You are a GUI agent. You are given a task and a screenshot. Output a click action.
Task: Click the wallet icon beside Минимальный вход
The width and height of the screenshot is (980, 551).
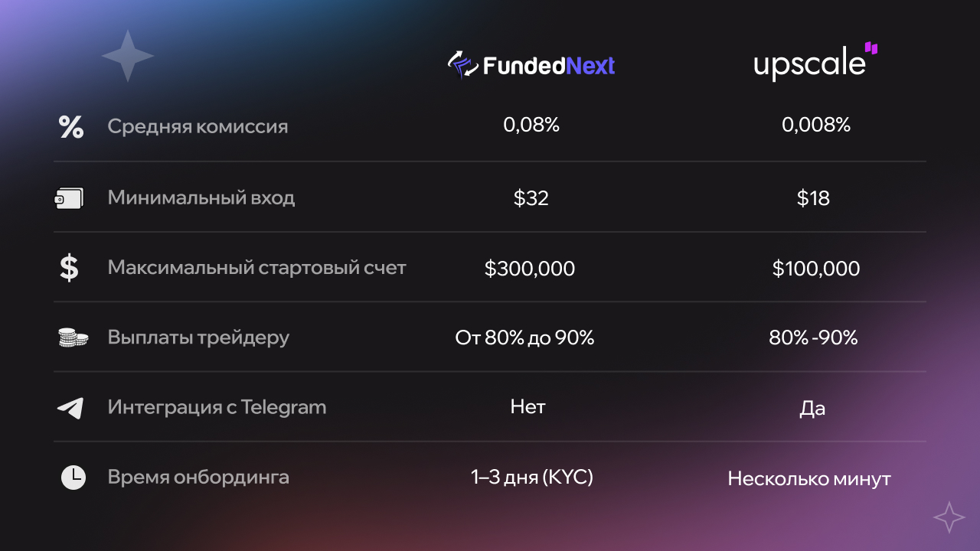69,199
